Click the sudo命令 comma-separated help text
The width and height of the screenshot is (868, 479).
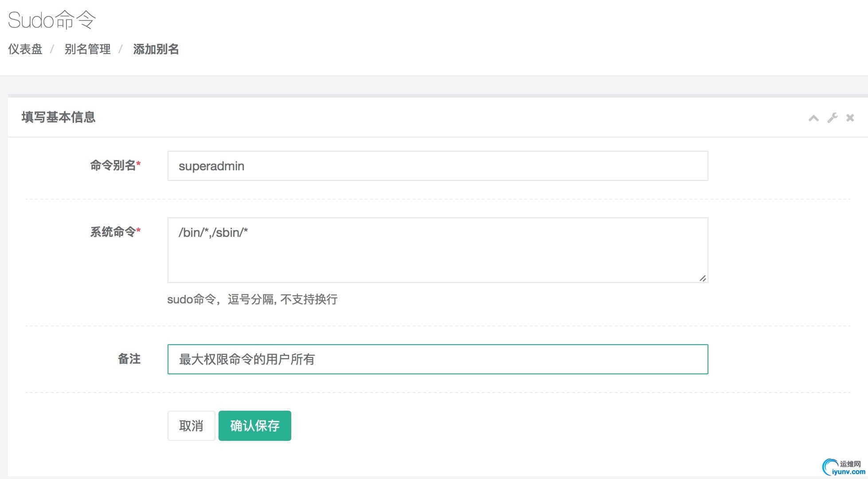(252, 299)
